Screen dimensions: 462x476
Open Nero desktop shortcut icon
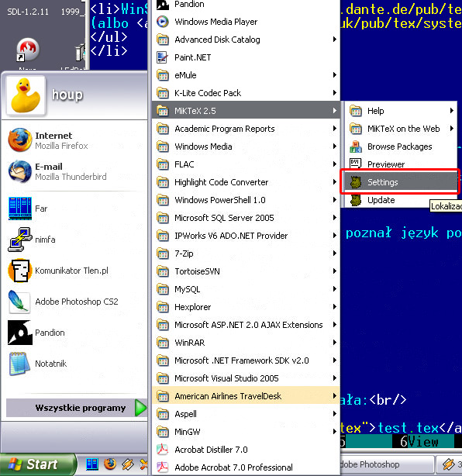[x=27, y=50]
